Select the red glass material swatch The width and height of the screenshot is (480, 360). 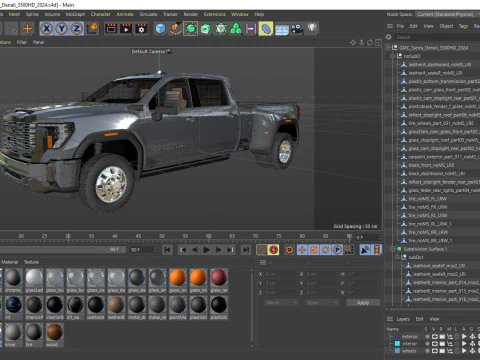pyautogui.click(x=219, y=280)
